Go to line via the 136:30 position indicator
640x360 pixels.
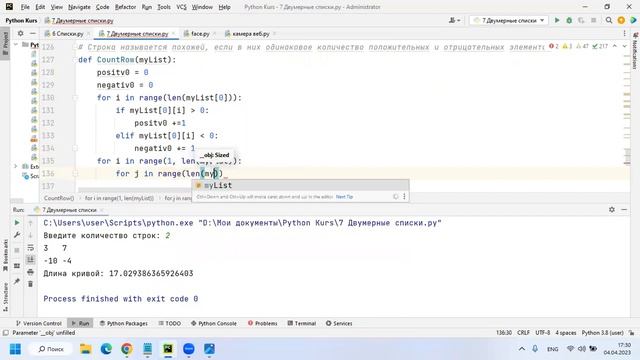pyautogui.click(x=504, y=333)
